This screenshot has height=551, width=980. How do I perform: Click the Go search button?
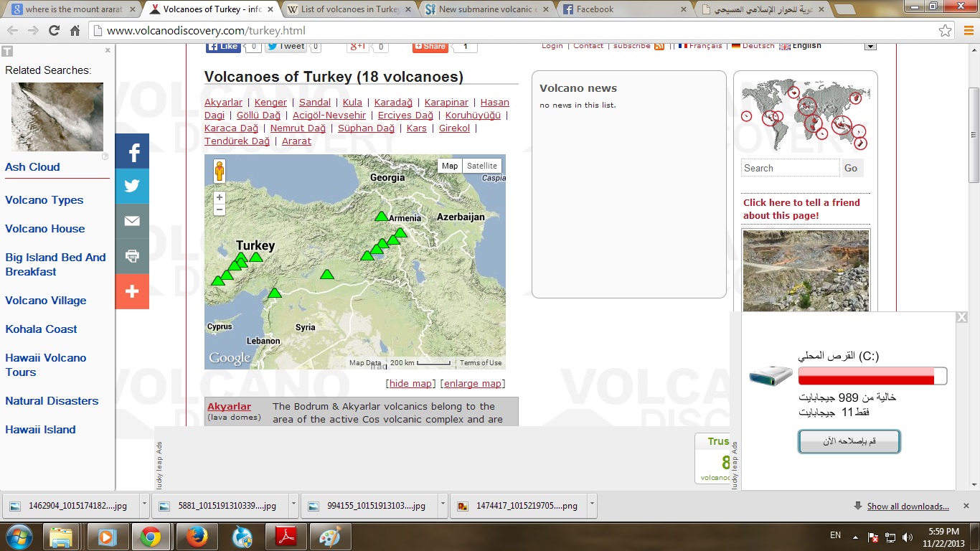850,168
